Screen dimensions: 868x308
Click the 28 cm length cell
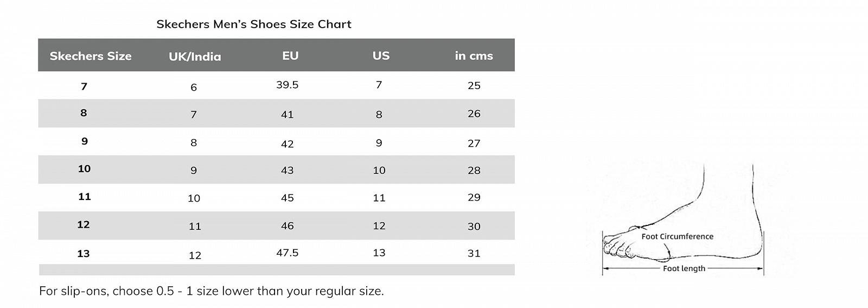(474, 170)
